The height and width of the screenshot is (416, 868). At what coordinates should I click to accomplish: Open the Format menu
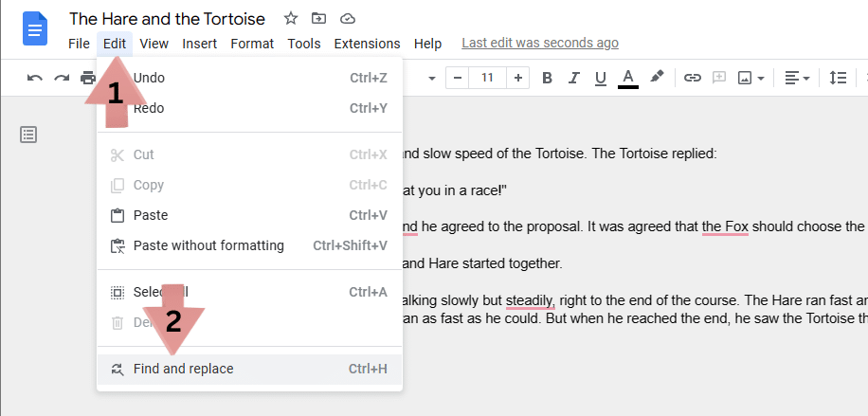click(x=252, y=44)
